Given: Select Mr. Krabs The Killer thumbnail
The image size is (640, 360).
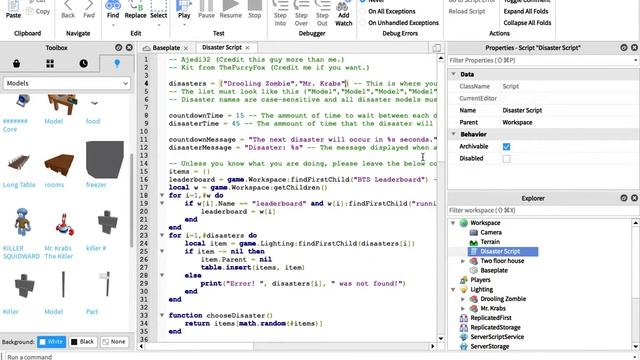Looking at the screenshot, I should 64,224.
